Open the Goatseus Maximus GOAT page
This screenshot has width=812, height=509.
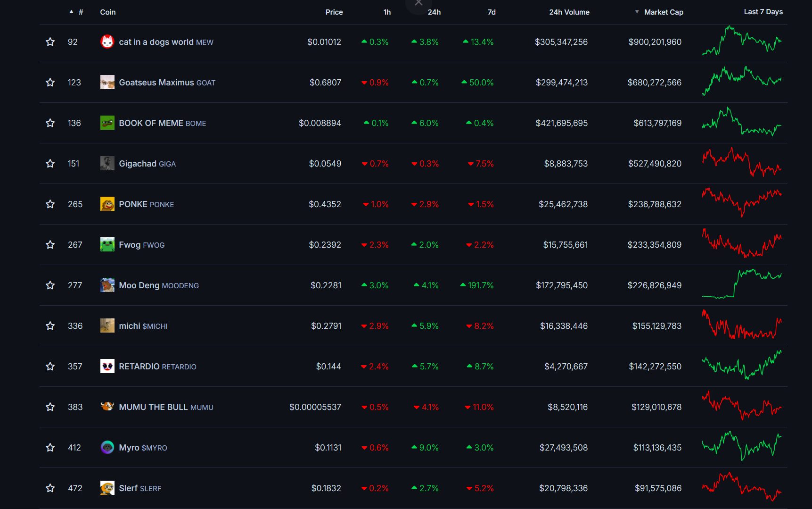click(x=167, y=83)
